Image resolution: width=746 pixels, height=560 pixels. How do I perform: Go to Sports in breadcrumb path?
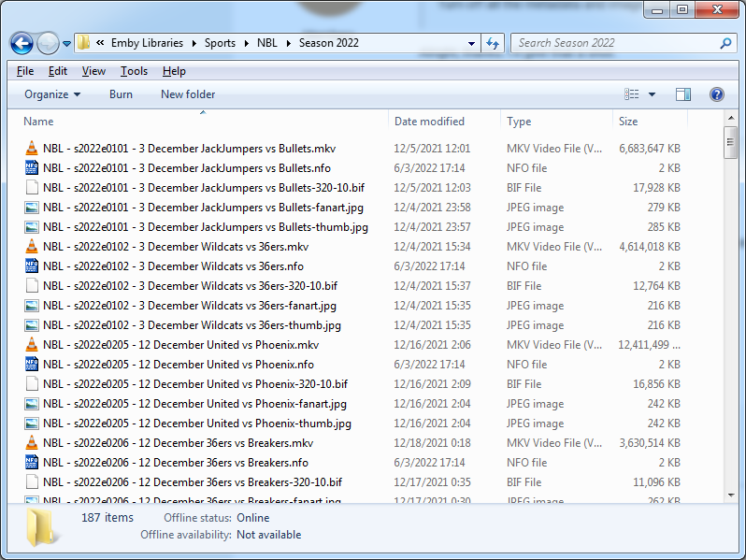click(220, 43)
